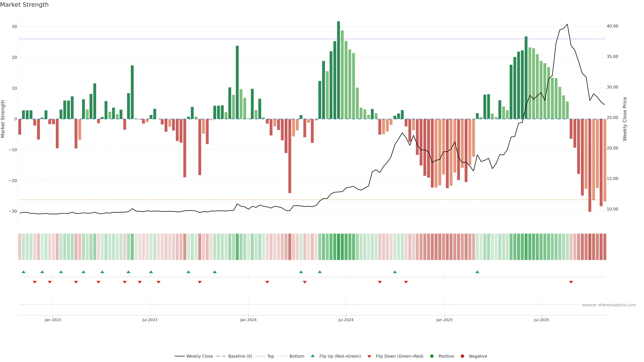Click the Flip Up green triangle legend icon

pos(312,356)
